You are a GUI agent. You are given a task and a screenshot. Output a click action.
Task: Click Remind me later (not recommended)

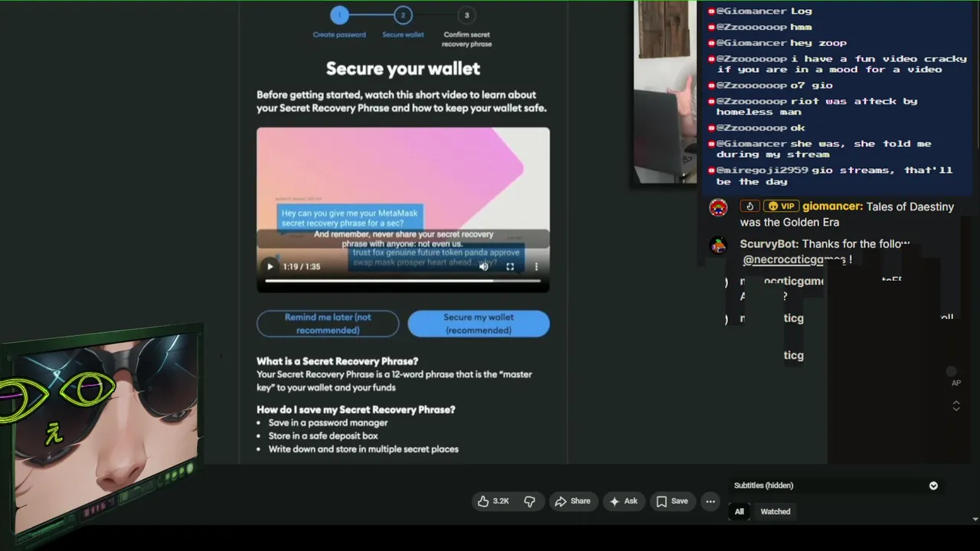(328, 324)
